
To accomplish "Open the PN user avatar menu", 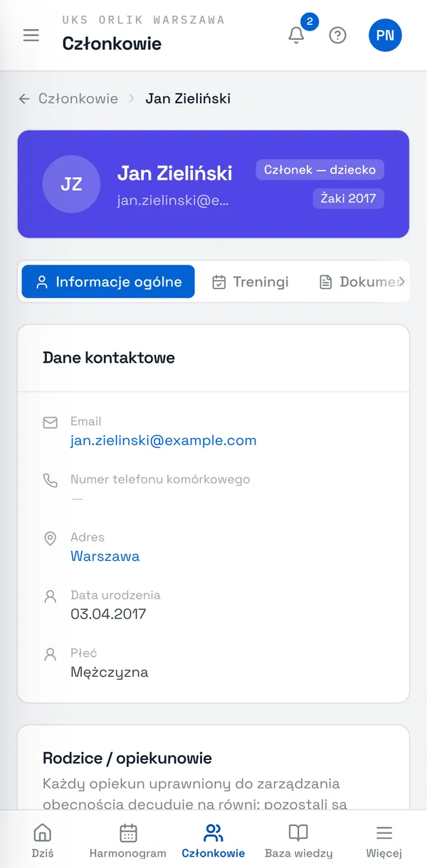I will pos(385,35).
